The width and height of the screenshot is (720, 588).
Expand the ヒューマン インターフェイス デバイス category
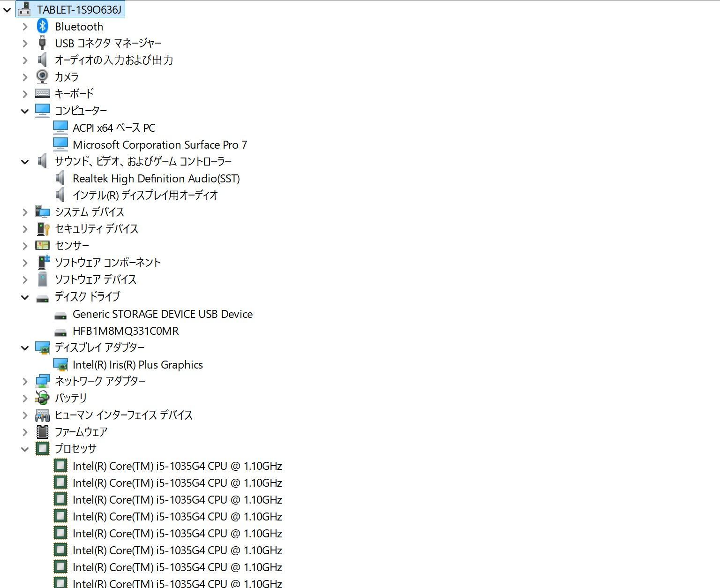25,415
